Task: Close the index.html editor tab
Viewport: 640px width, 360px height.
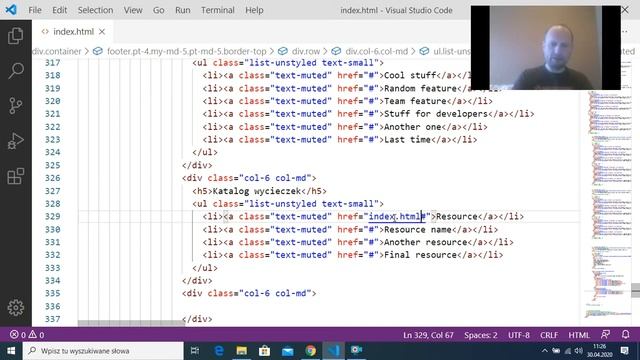Action: (x=102, y=31)
